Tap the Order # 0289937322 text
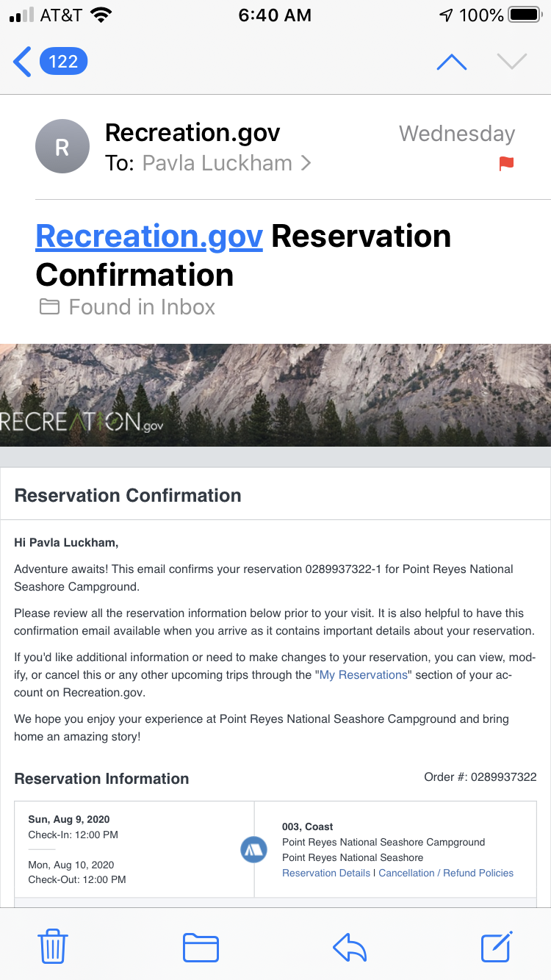 click(480, 777)
